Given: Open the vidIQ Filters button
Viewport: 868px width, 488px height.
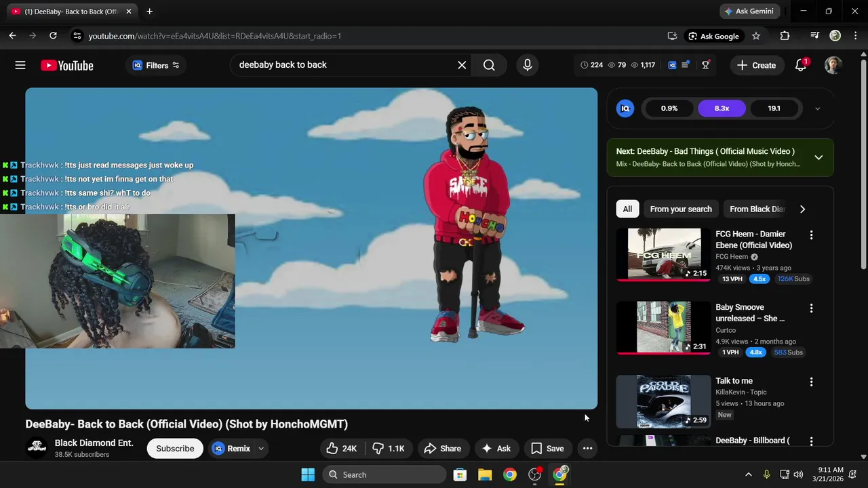Looking at the screenshot, I should (x=156, y=65).
